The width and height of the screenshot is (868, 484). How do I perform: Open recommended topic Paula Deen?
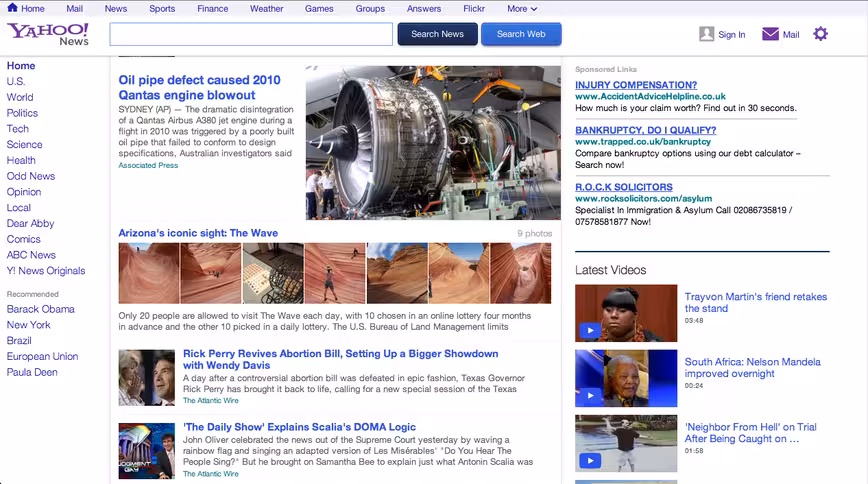pyautogui.click(x=32, y=372)
